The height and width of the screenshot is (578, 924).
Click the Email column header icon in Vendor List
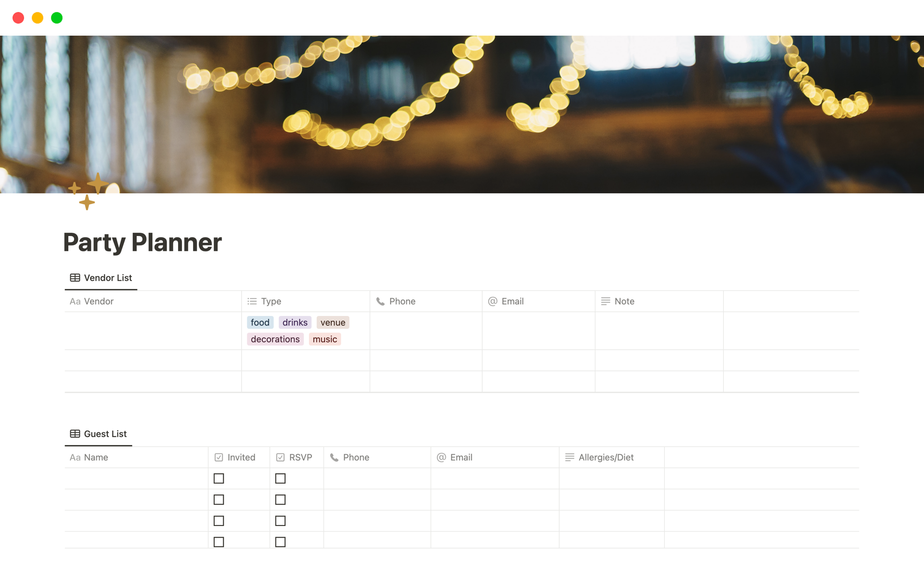(x=493, y=301)
